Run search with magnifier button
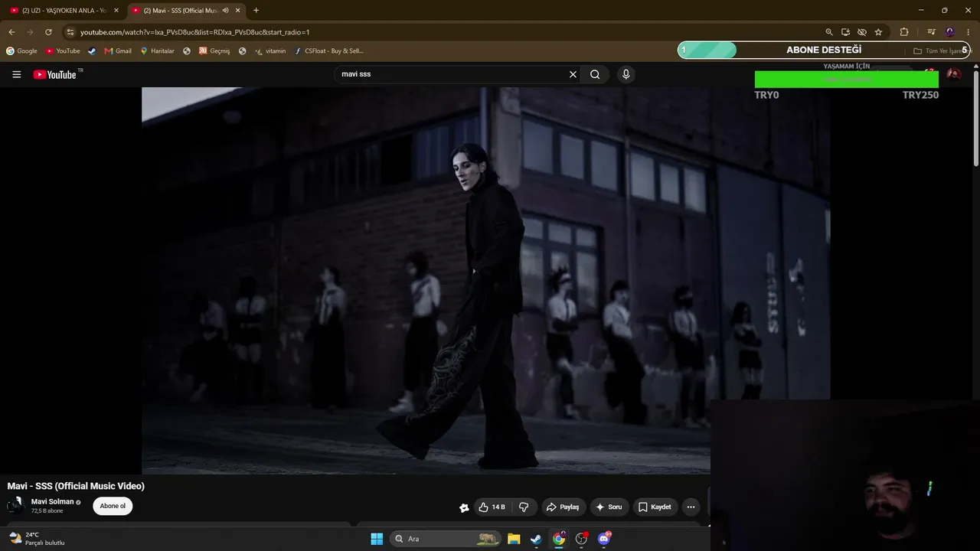Image resolution: width=980 pixels, height=551 pixels. (x=595, y=74)
